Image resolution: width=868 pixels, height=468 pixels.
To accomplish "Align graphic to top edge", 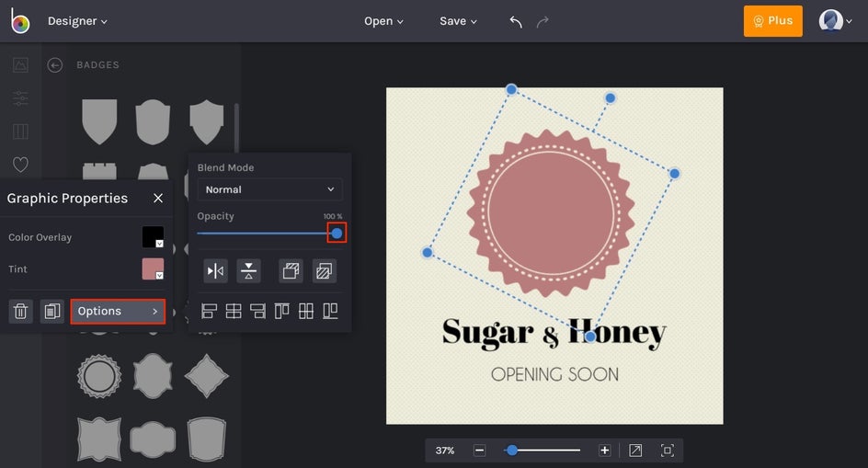I will coord(281,312).
